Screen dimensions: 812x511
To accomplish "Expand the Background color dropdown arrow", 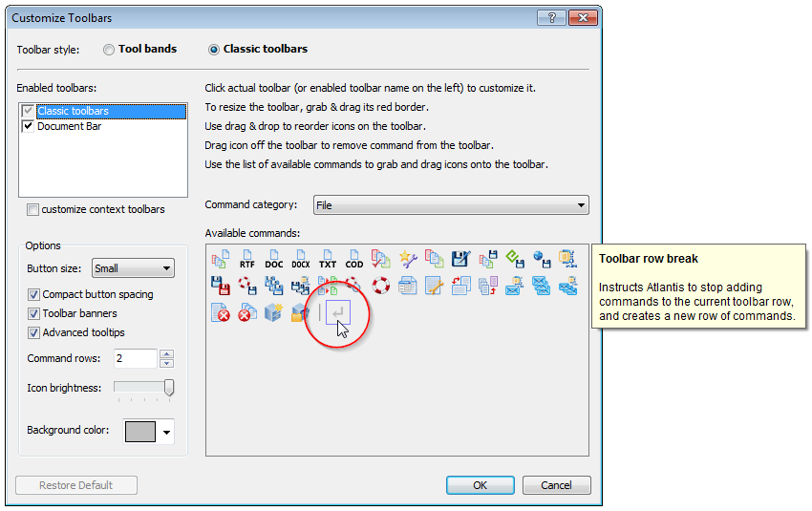I will click(167, 433).
